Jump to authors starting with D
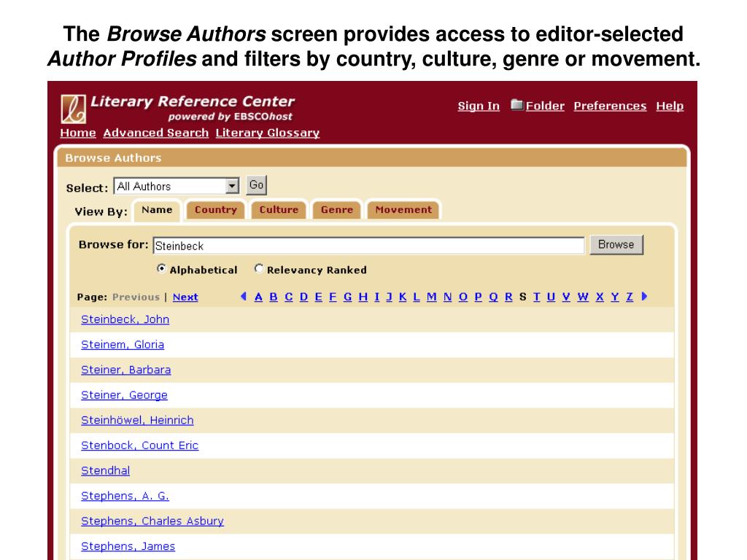 click(304, 297)
